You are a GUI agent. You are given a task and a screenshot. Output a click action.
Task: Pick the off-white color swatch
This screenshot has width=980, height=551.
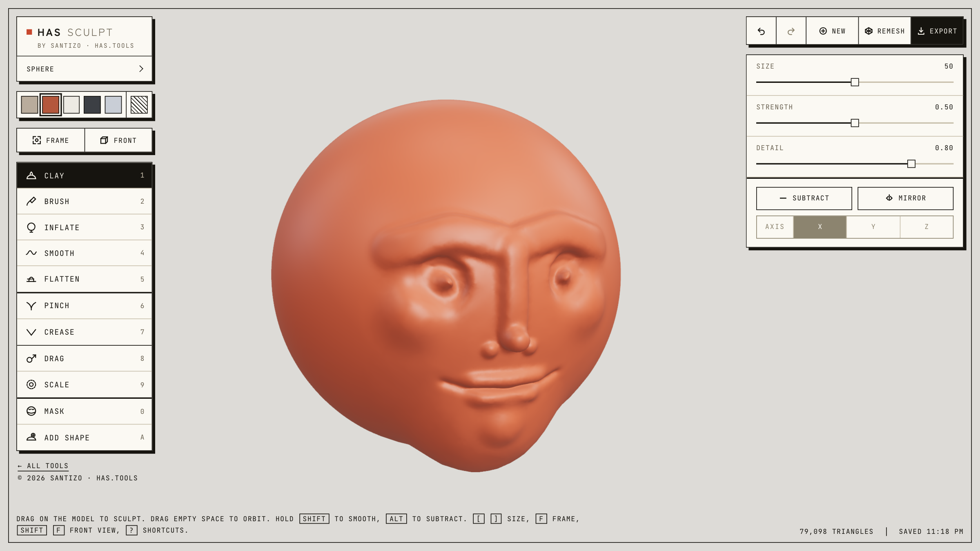point(71,105)
